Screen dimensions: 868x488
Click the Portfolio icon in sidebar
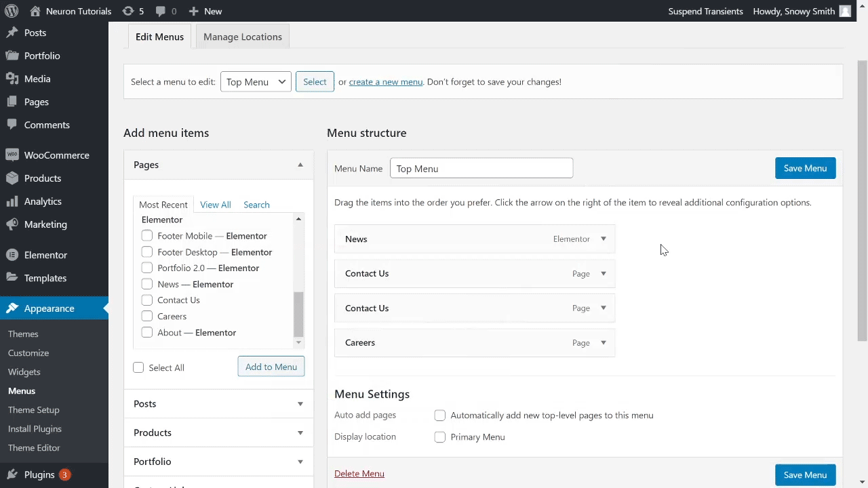[x=12, y=56]
